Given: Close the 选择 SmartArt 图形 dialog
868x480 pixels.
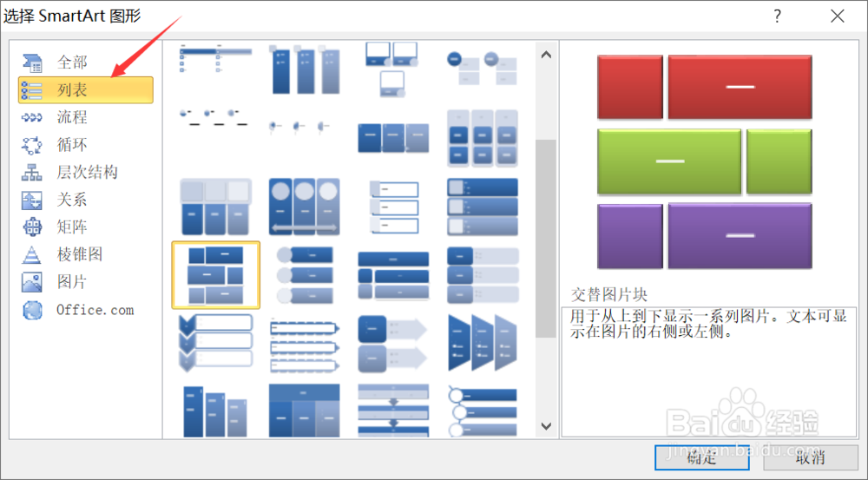Looking at the screenshot, I should tap(838, 16).
